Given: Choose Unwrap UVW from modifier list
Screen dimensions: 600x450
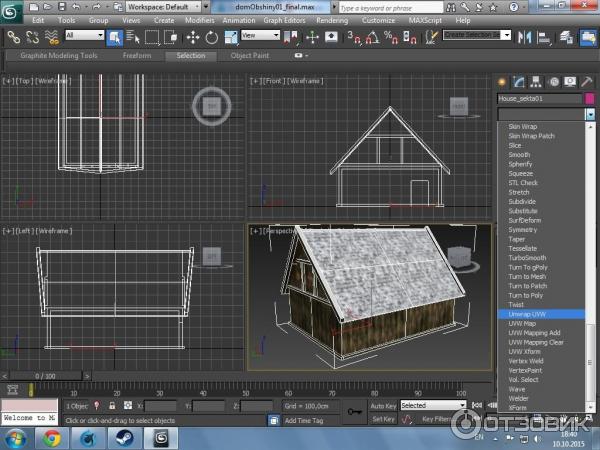Looking at the screenshot, I should (x=528, y=314).
